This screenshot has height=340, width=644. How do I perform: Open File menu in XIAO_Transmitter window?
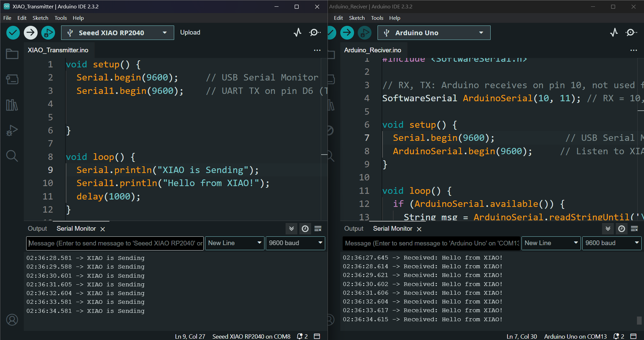point(7,18)
